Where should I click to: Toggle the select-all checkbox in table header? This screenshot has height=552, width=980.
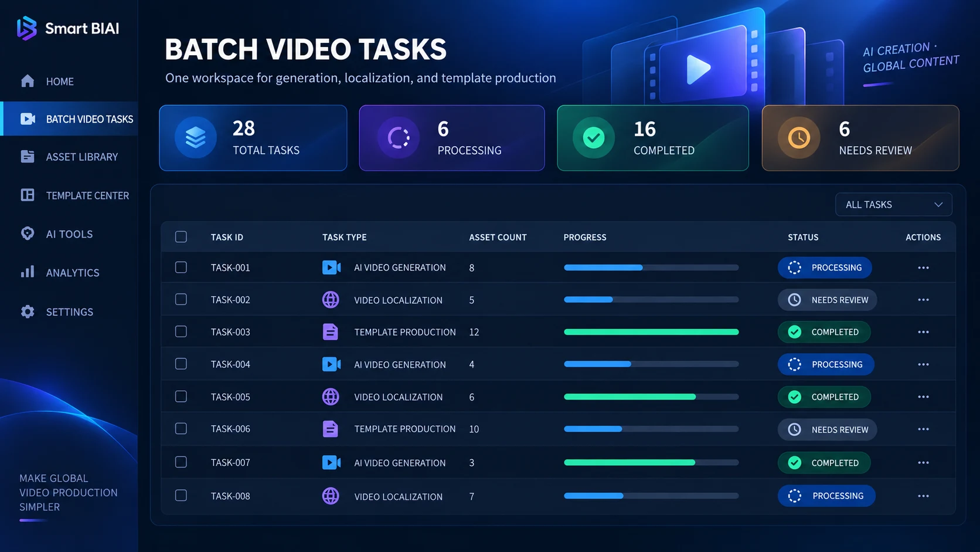(181, 237)
